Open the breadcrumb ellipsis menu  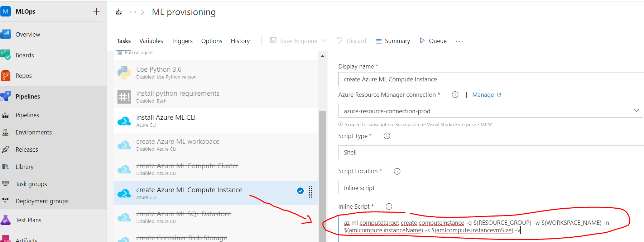click(133, 12)
